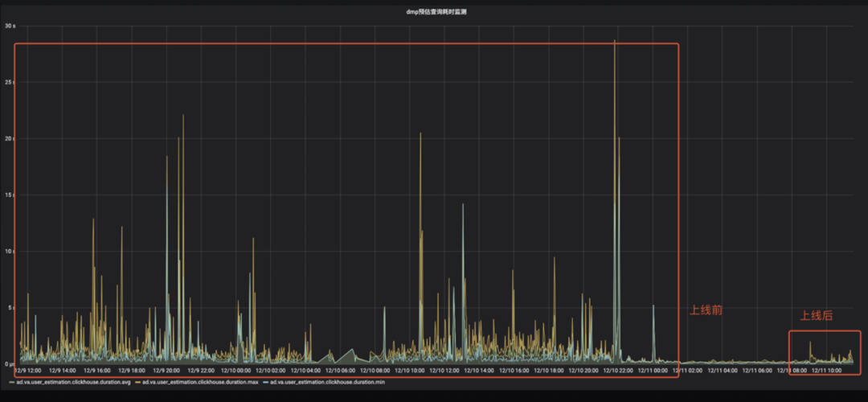Click the 上线前 annotation label
This screenshot has width=868, height=402.
(706, 310)
